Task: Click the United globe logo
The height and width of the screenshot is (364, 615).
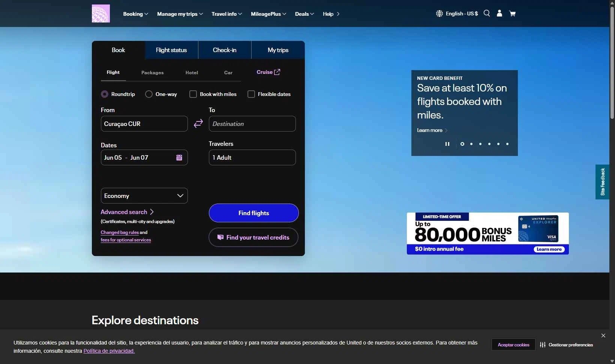Action: coord(101,13)
